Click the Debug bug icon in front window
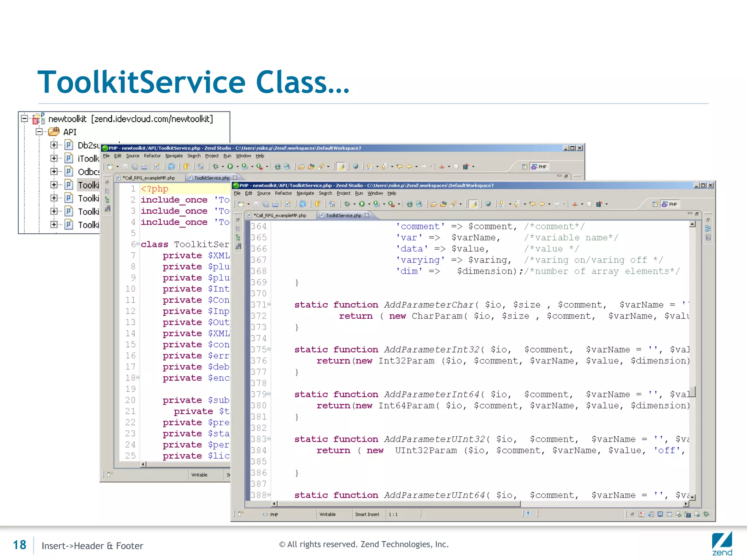The image size is (747, 560). coord(347,204)
